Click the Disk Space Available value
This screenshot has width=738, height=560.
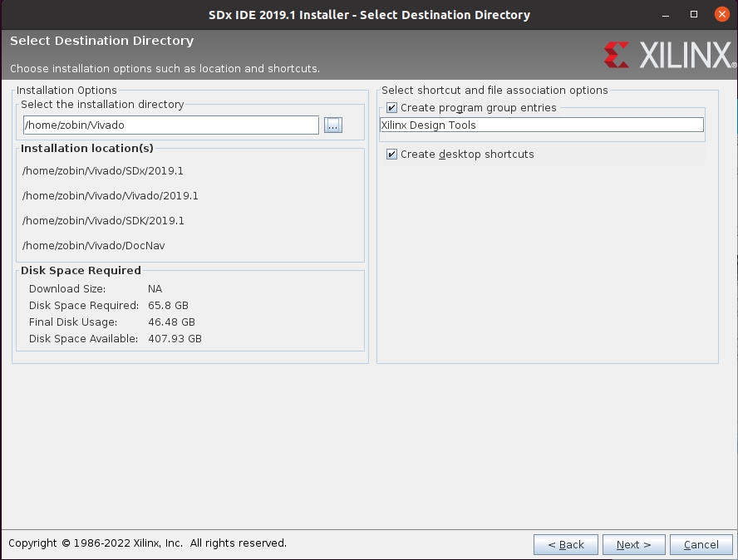point(175,339)
